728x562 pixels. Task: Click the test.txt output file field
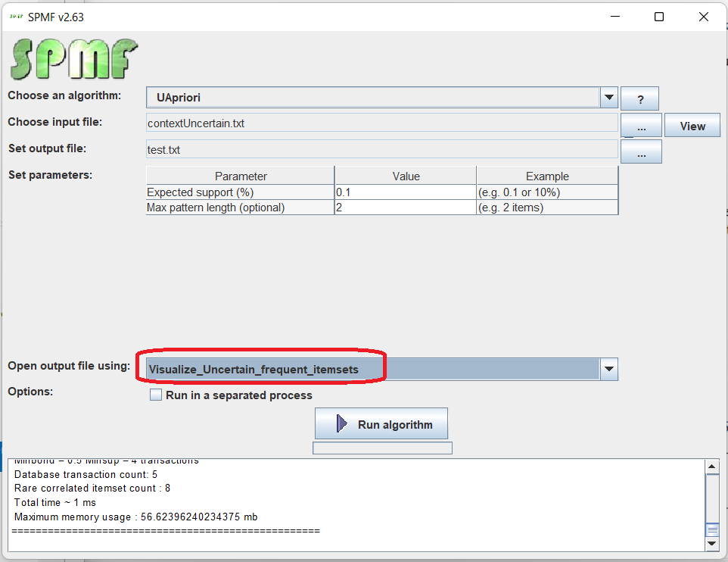(x=381, y=150)
